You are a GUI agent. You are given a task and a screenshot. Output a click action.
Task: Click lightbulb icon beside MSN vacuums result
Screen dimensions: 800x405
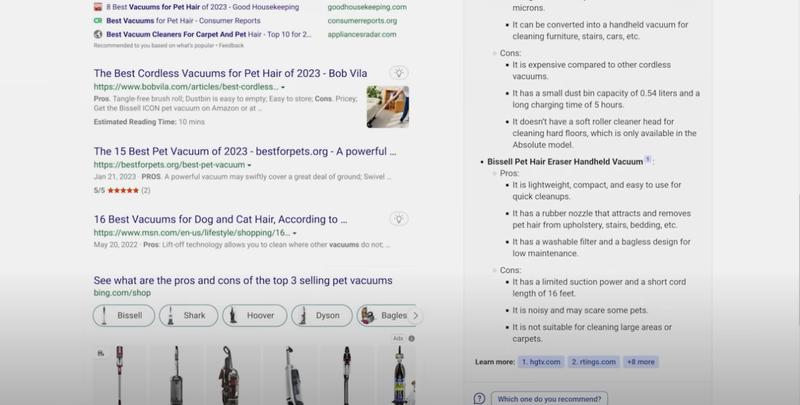[x=399, y=219]
